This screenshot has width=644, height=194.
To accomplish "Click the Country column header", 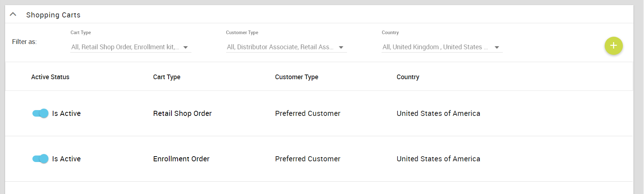I will [408, 77].
